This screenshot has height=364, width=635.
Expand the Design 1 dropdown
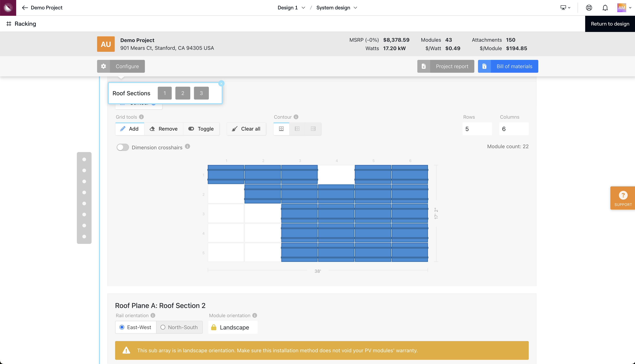point(291,8)
